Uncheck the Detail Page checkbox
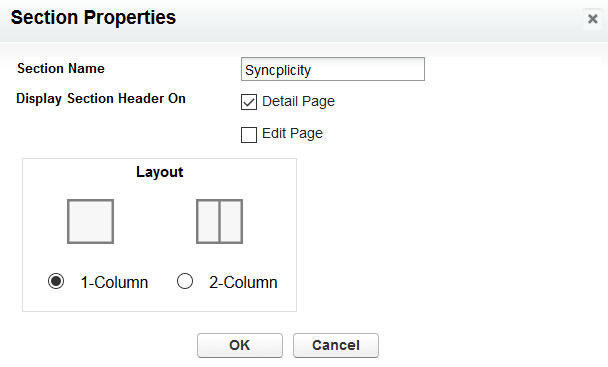Screen dimensions: 608x367 (x=249, y=102)
